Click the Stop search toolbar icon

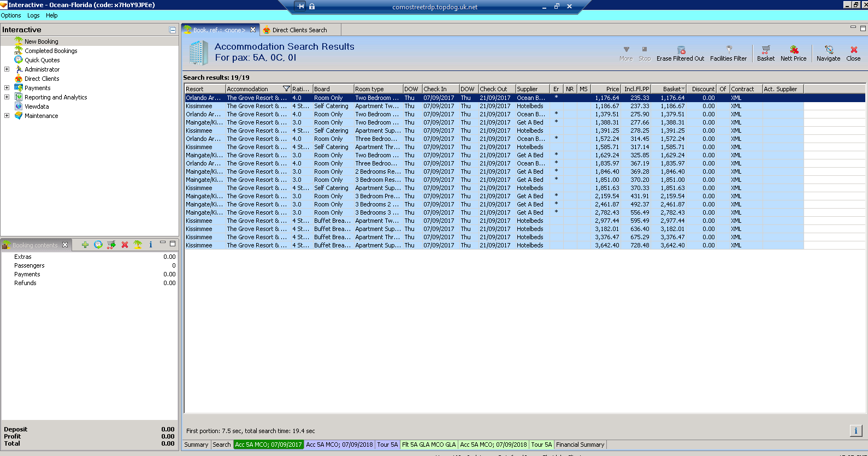[x=645, y=50]
